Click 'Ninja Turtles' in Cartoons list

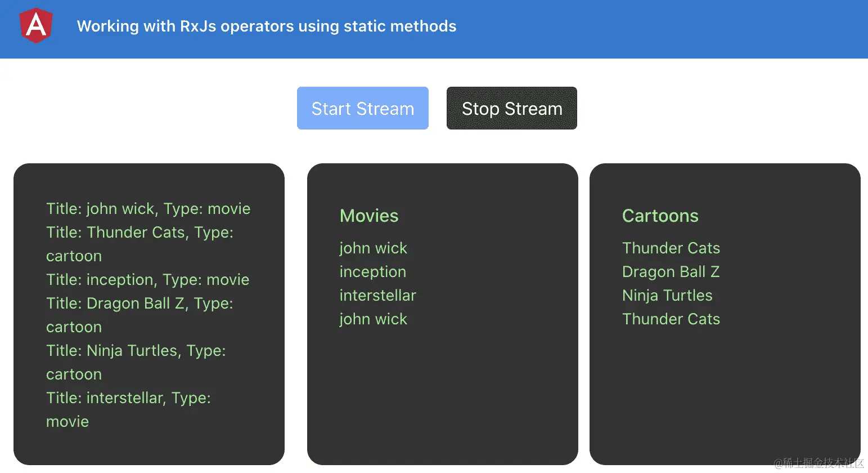pyautogui.click(x=667, y=296)
